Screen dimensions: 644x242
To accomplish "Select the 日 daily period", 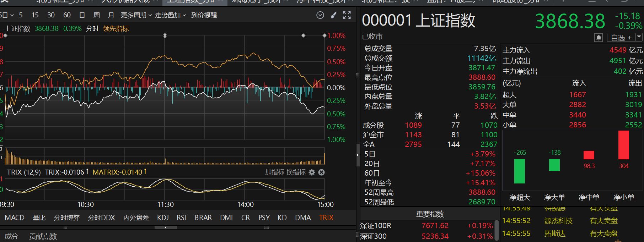I will [x=82, y=15].
